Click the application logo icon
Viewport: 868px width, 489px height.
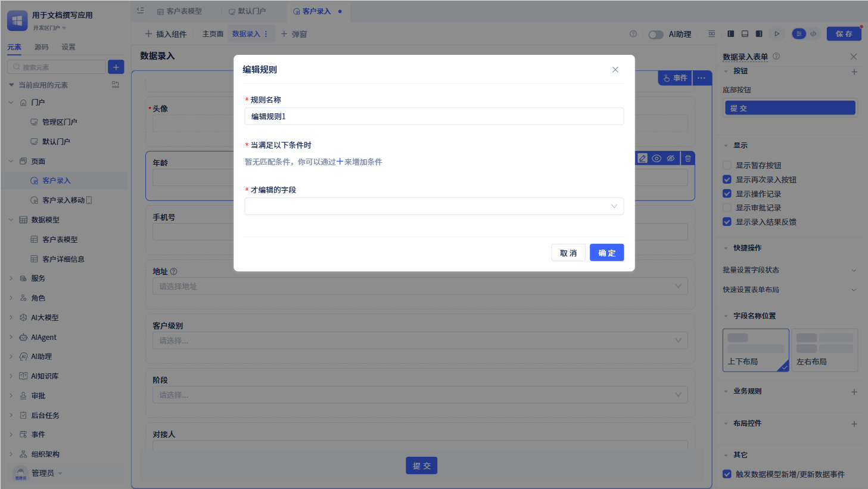(x=17, y=20)
